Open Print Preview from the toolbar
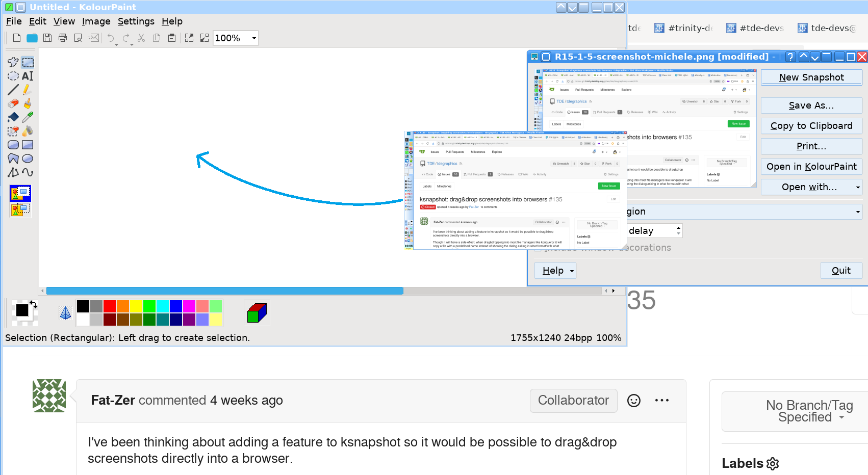Image resolution: width=868 pixels, height=475 pixels. coord(78,38)
